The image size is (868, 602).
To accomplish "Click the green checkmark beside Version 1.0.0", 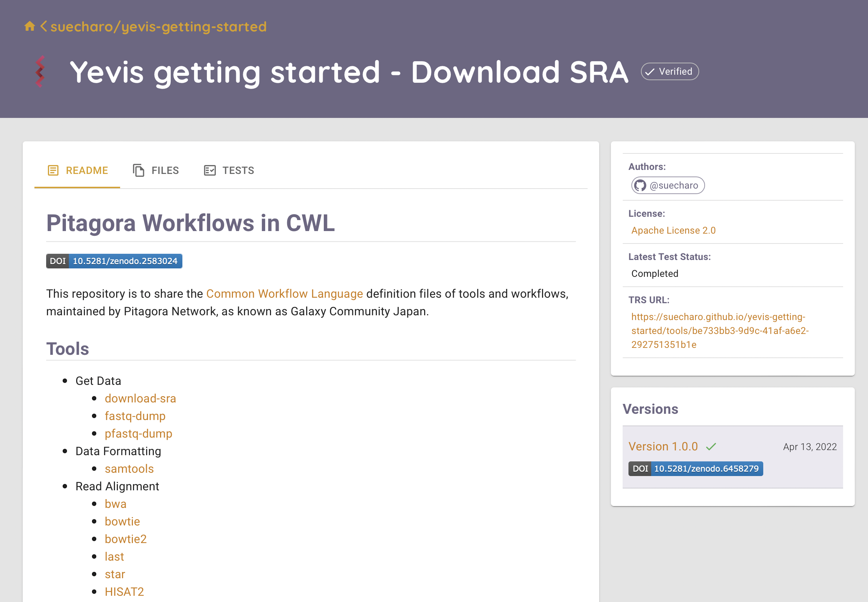I will tap(711, 447).
